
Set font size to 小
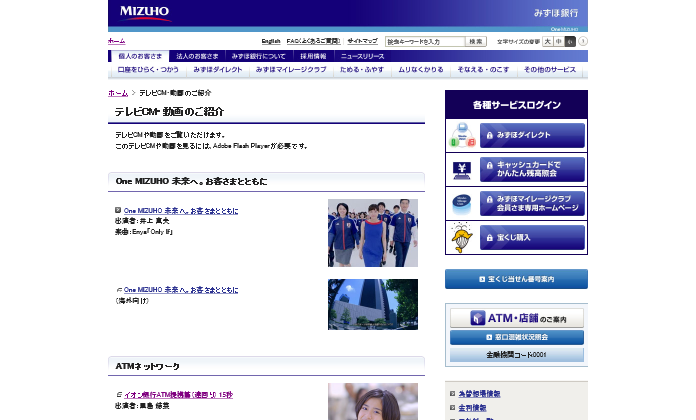pos(570,41)
